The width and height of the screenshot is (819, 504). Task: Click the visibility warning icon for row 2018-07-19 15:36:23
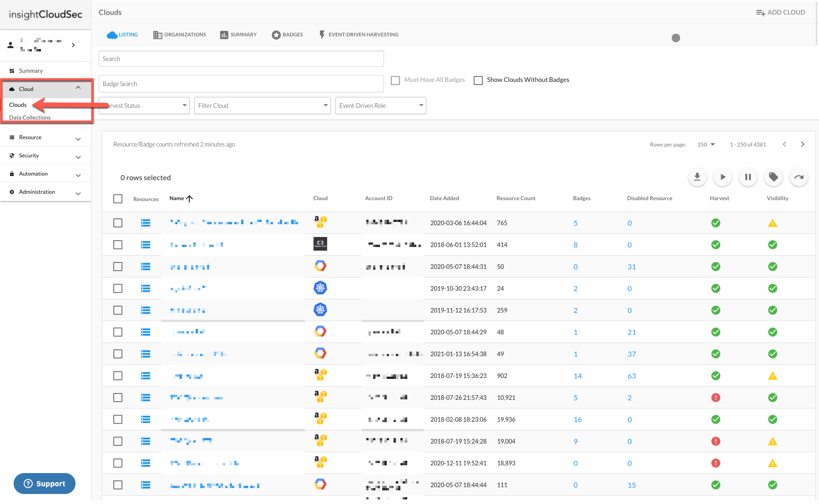pos(773,376)
